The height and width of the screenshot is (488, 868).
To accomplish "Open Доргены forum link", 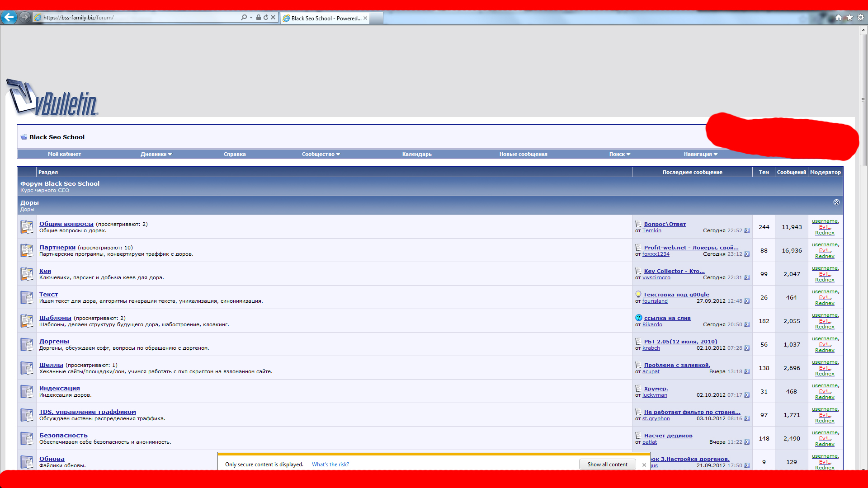I will [54, 341].
